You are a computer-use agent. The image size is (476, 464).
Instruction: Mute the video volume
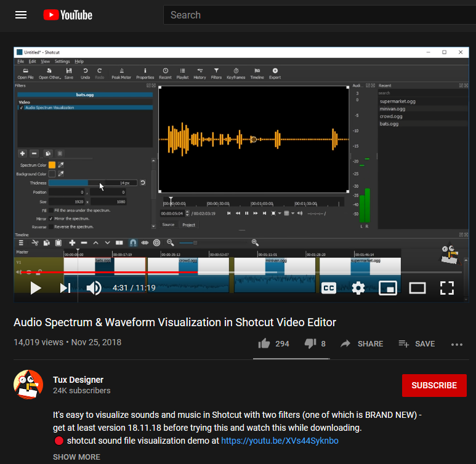tap(94, 287)
